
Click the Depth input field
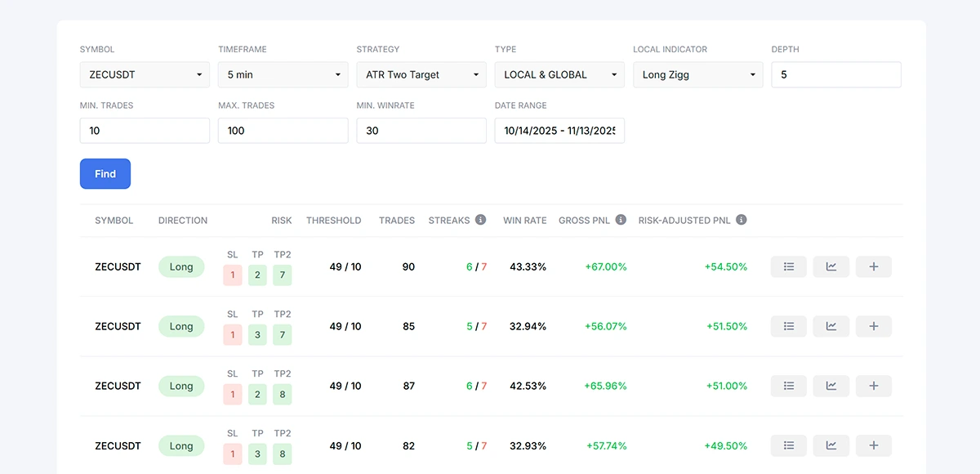[x=836, y=74]
